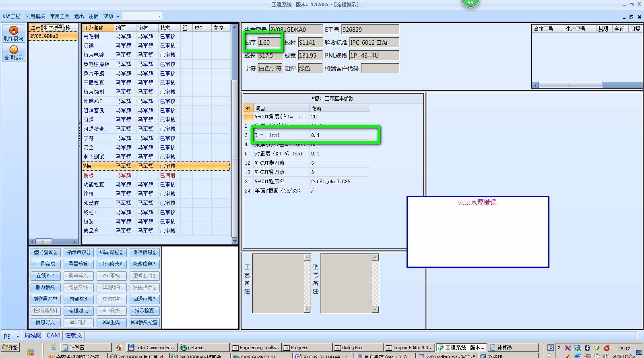Click the 指示检查 button

click(144, 311)
